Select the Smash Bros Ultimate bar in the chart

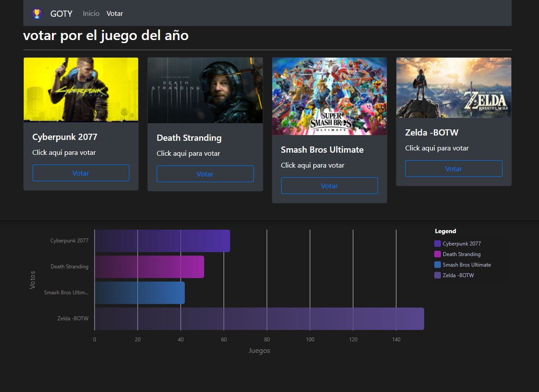coord(140,293)
